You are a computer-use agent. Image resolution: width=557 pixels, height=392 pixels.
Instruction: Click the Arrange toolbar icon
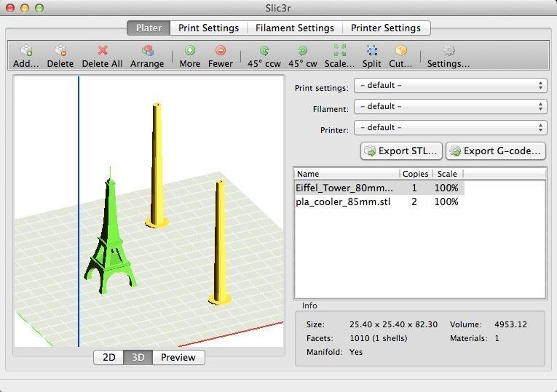pos(147,51)
